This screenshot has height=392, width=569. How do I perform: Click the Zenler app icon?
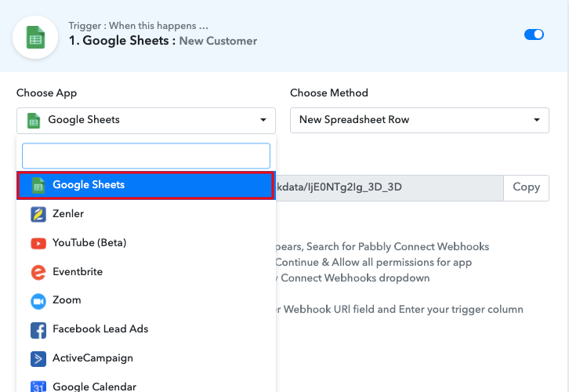(x=38, y=214)
